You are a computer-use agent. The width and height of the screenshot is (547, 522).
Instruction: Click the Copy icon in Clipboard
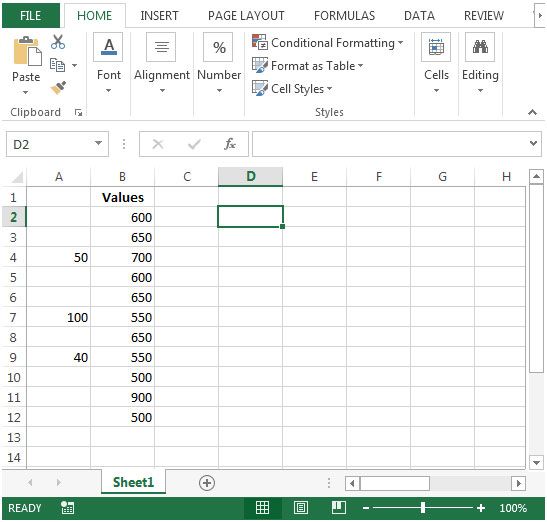pyautogui.click(x=57, y=65)
